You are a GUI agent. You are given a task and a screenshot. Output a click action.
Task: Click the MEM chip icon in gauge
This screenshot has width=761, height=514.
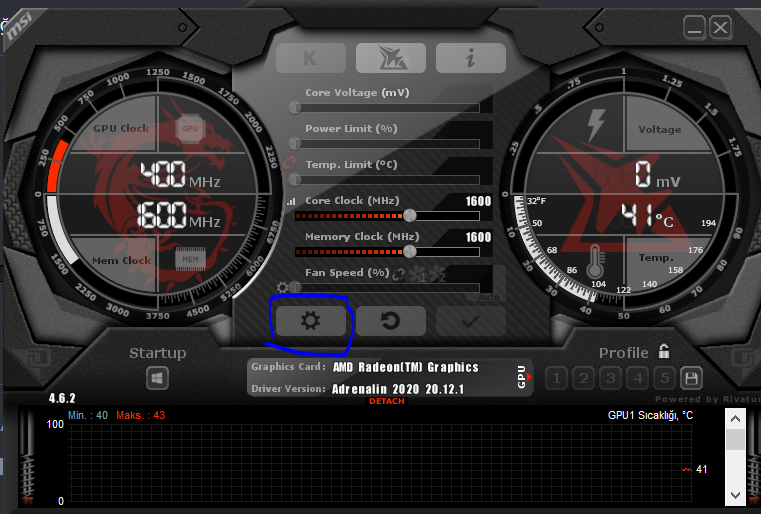click(190, 259)
